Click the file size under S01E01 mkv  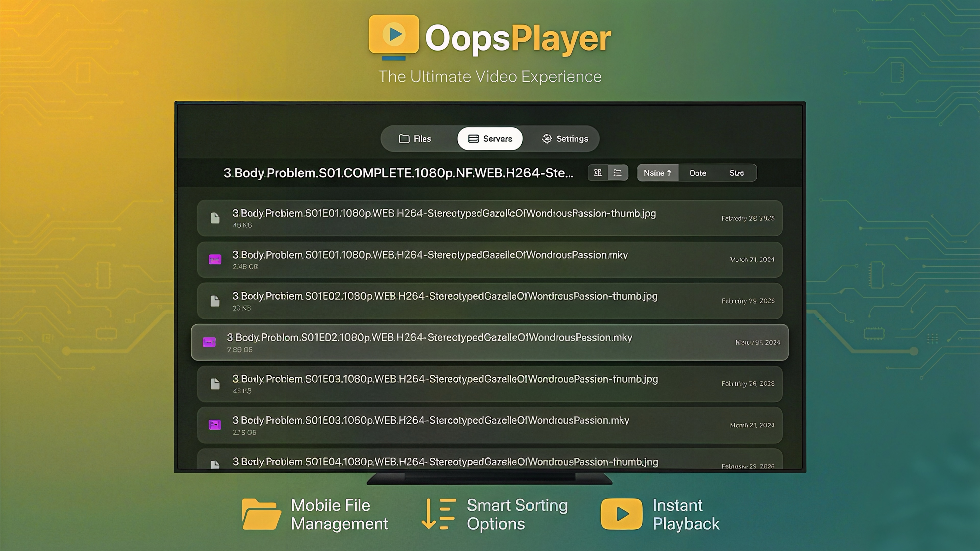pos(245,267)
